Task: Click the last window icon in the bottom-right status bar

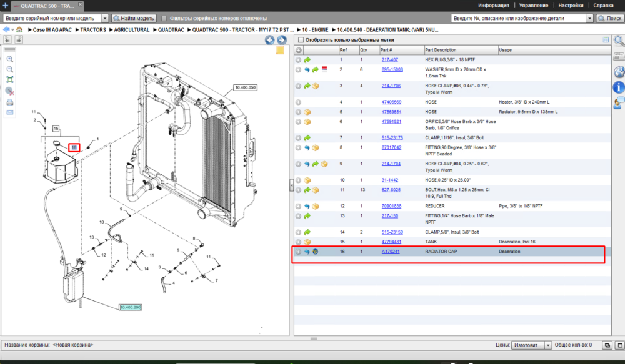Action: point(620,345)
